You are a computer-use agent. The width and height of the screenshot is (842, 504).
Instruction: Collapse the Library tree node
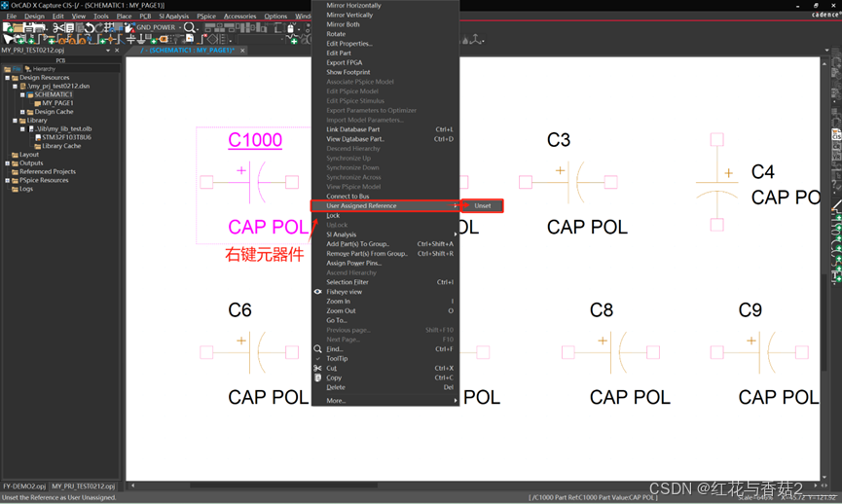[15, 121]
